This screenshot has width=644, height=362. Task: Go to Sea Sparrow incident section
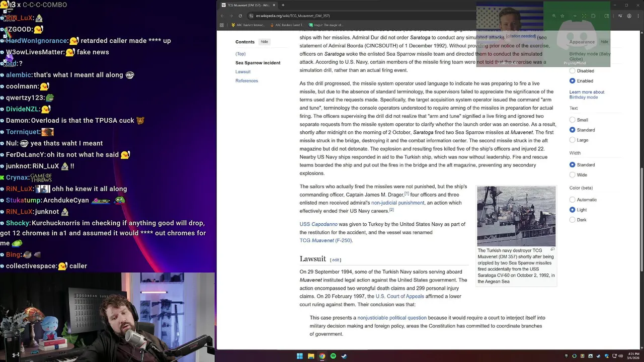258,63
